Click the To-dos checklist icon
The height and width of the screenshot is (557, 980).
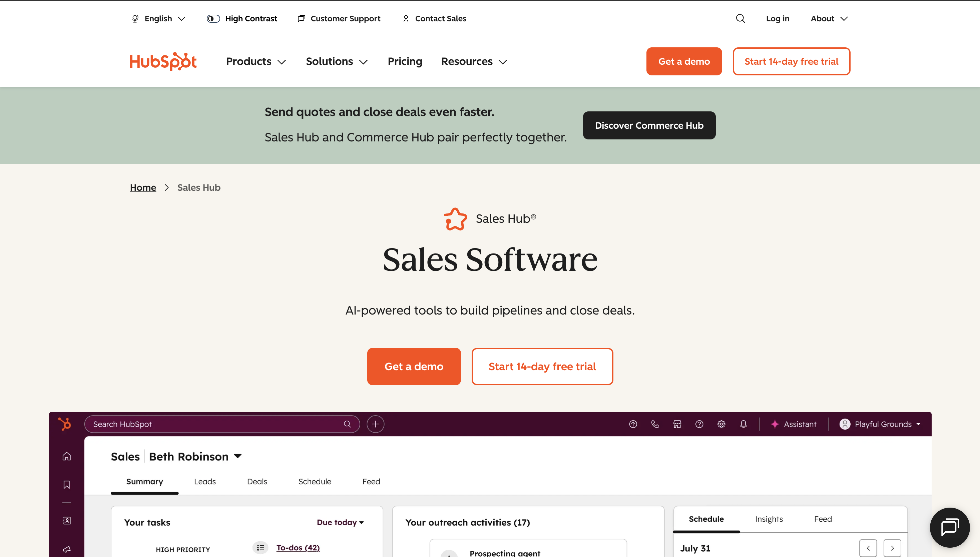tap(261, 548)
